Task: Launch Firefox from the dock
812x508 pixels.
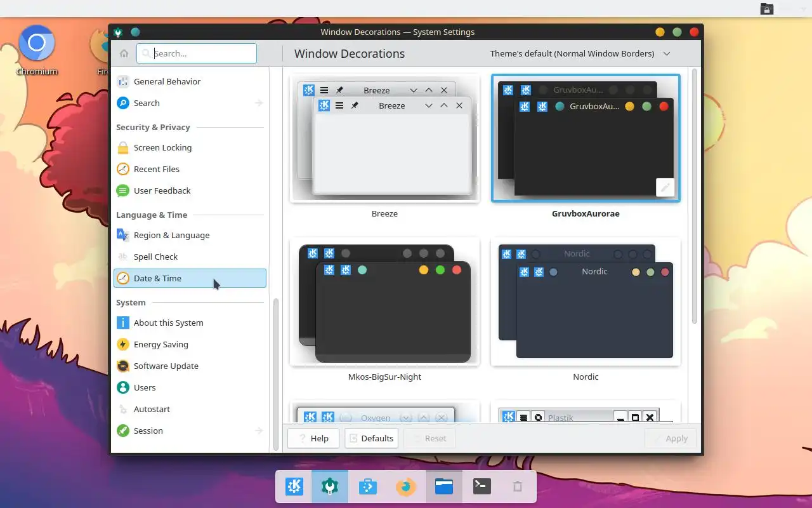Action: point(406,487)
